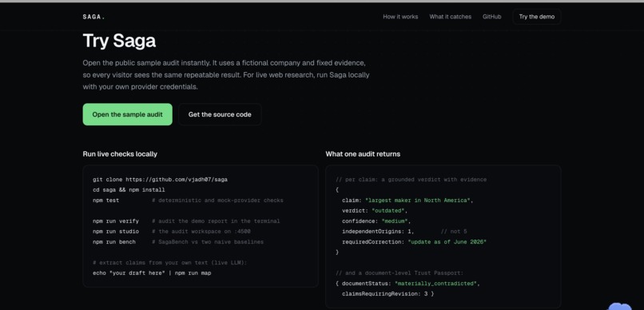Image resolution: width=644 pixels, height=310 pixels.
Task: Click the SAGA. logo in the header
Action: 93,17
